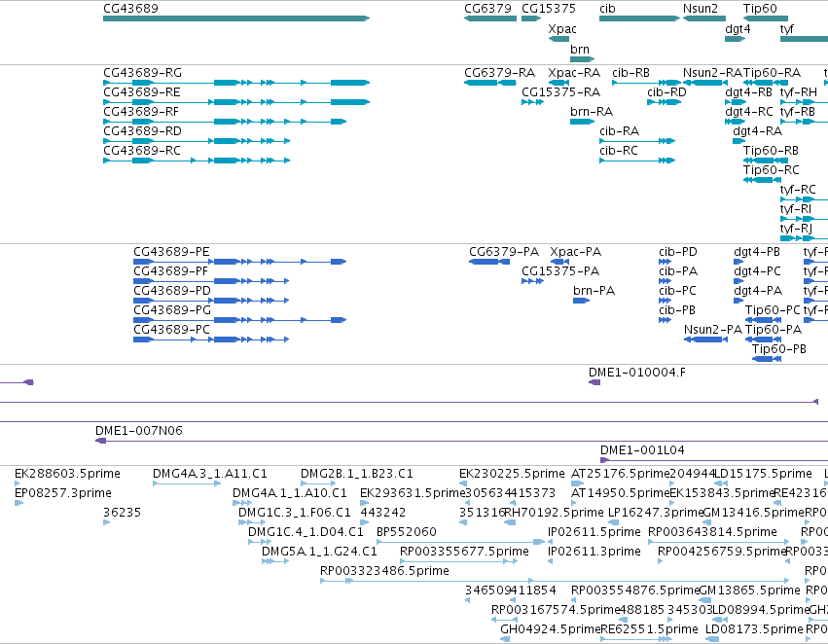Choose the Nsun2 gene label
The width and height of the screenshot is (828, 644).
point(701,9)
